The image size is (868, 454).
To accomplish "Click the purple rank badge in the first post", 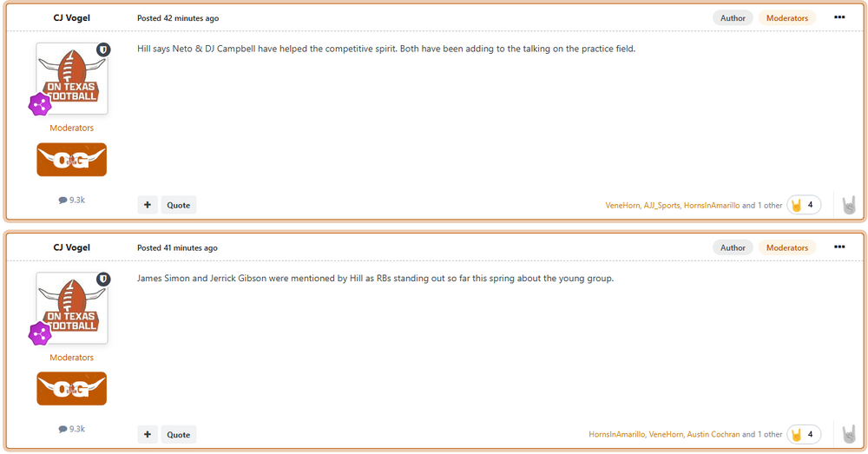I will (x=40, y=105).
